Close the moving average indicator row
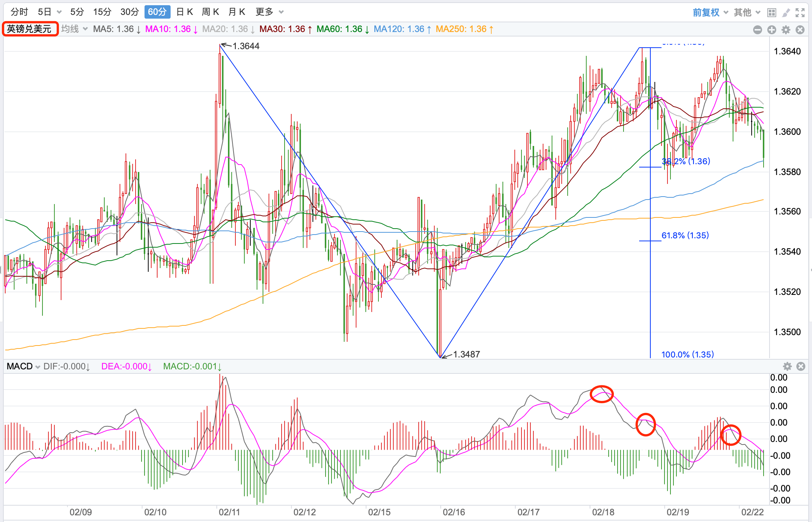 (x=800, y=30)
